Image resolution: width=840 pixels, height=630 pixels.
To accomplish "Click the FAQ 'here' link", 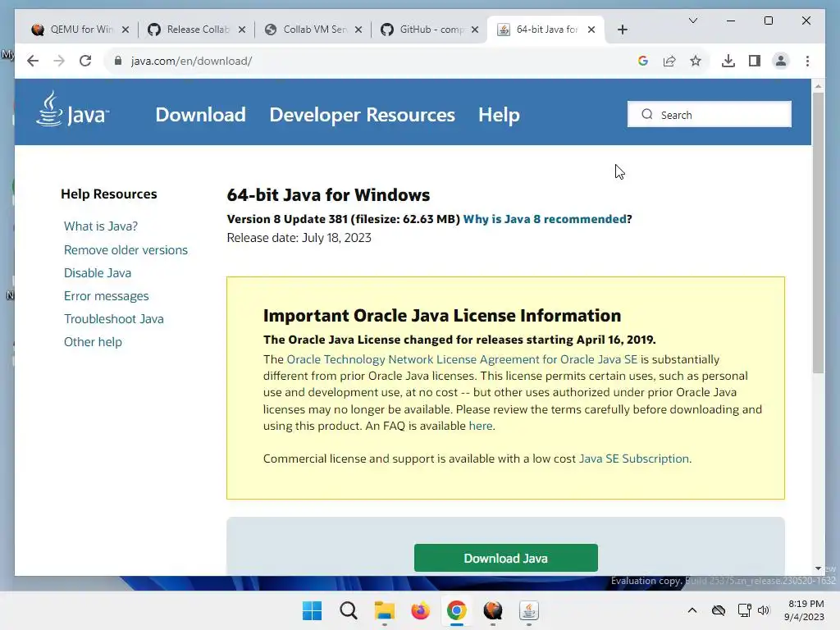I will [481, 426].
